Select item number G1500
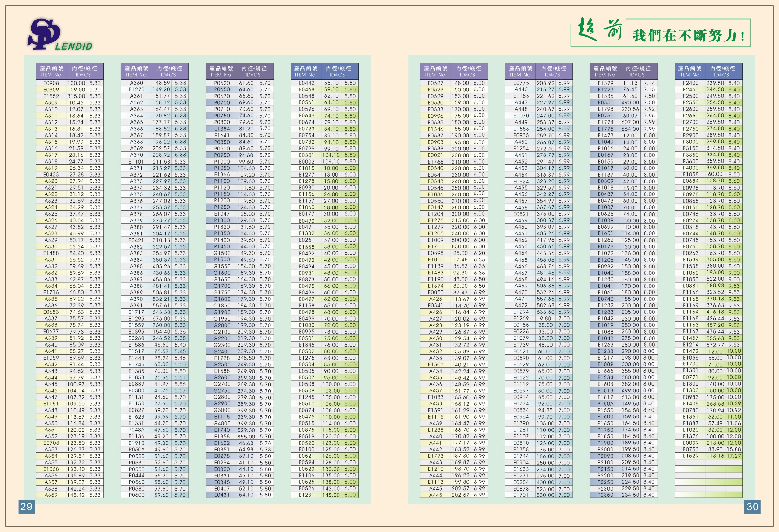Image resolution: width=779 pixels, height=532 pixels. [x=221, y=253]
